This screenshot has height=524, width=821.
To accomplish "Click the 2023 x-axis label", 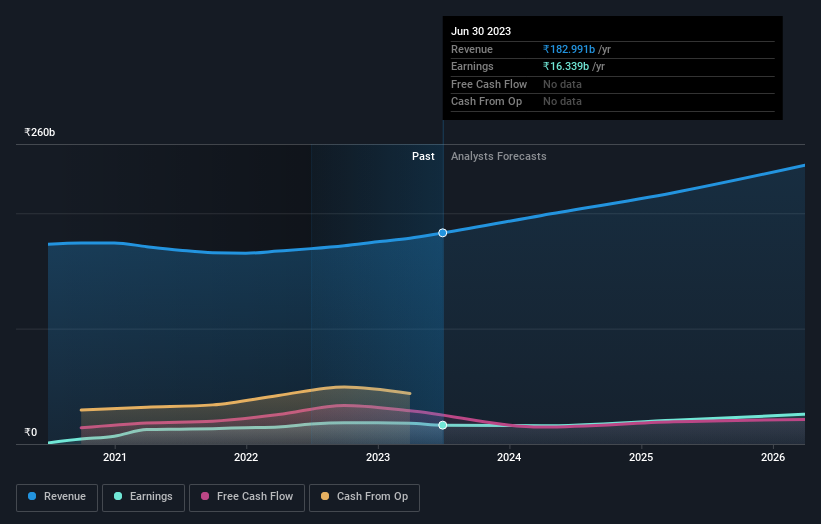I will point(378,458).
